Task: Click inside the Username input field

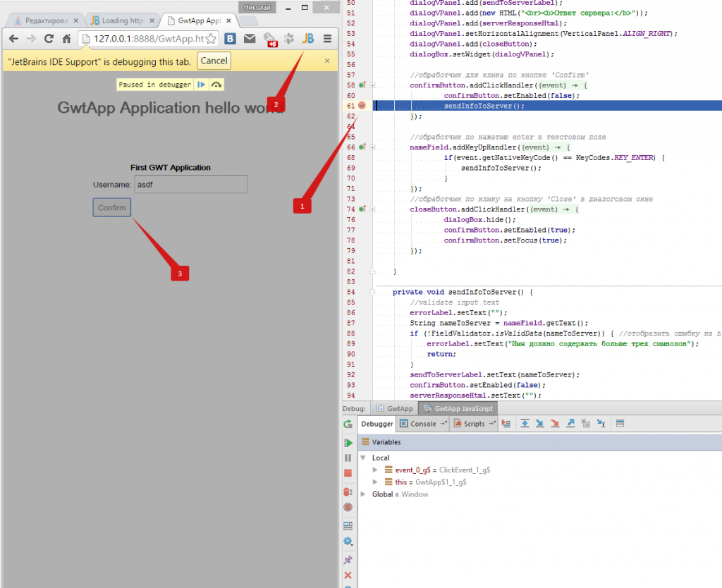Action: [x=190, y=184]
